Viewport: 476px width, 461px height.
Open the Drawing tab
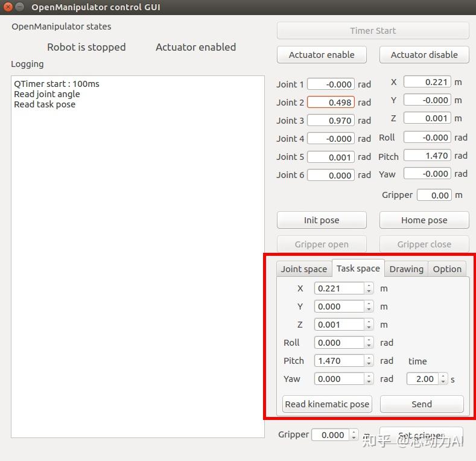point(406,269)
